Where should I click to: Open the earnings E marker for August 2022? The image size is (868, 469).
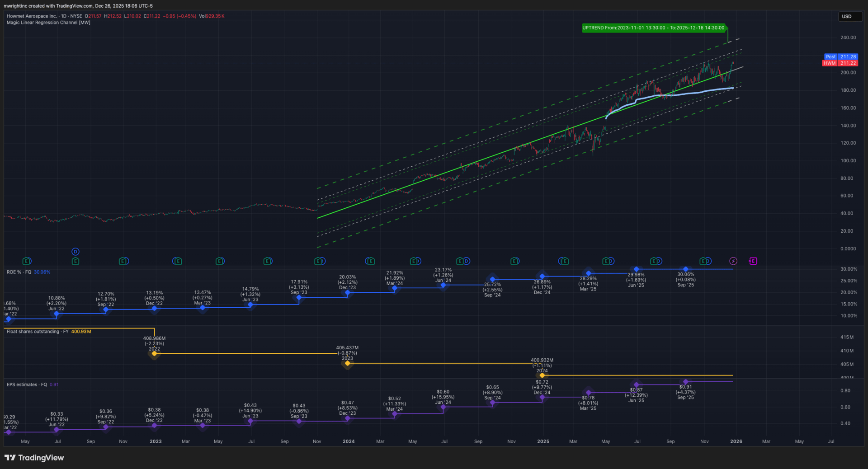click(75, 261)
